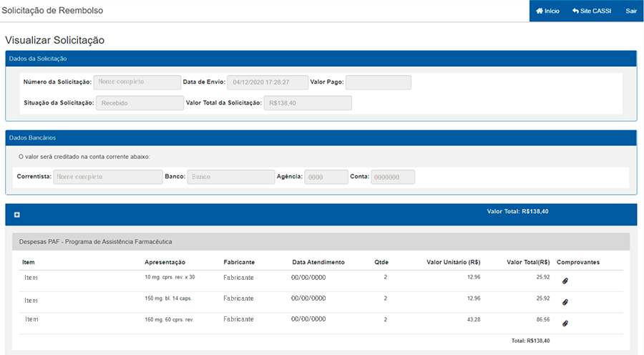Click the 'Solicitação de Reembolso' page title
The height and width of the screenshot is (355, 644).
point(52,11)
